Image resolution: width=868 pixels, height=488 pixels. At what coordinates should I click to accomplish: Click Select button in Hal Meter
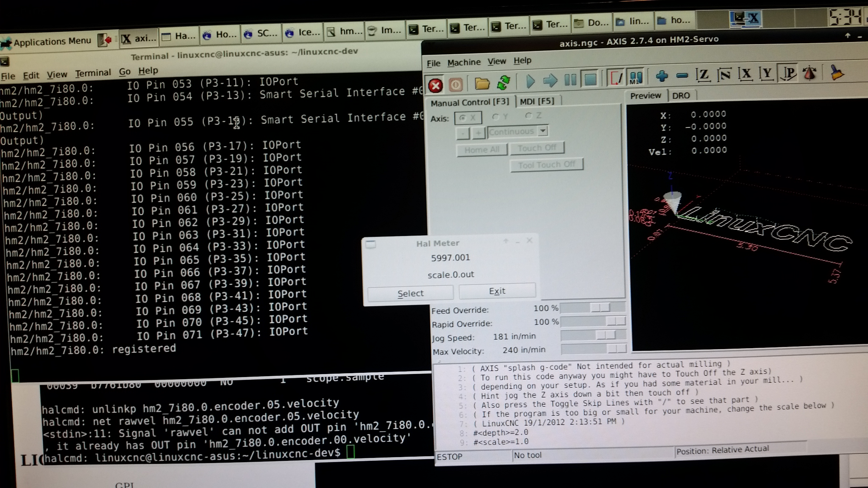(x=410, y=293)
